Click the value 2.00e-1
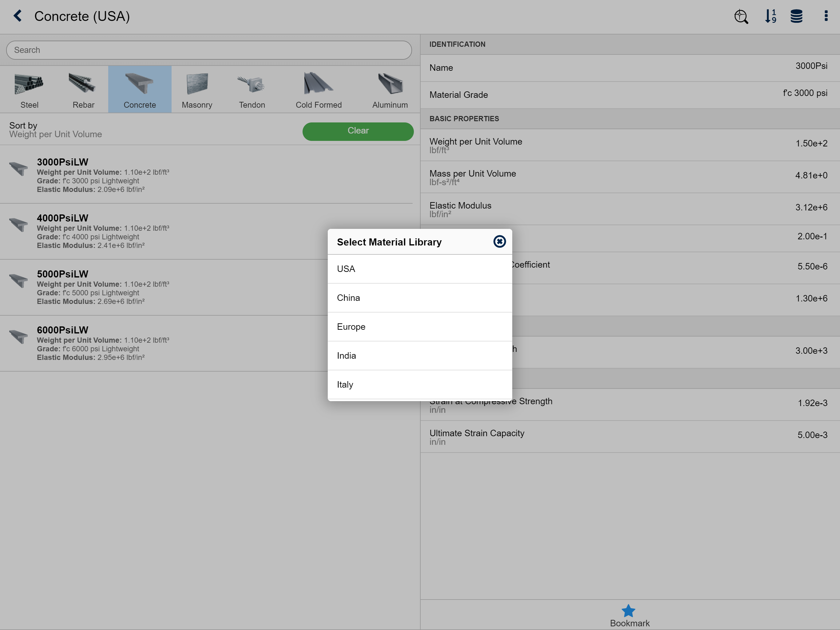Viewport: 840px width, 630px height. pos(812,236)
